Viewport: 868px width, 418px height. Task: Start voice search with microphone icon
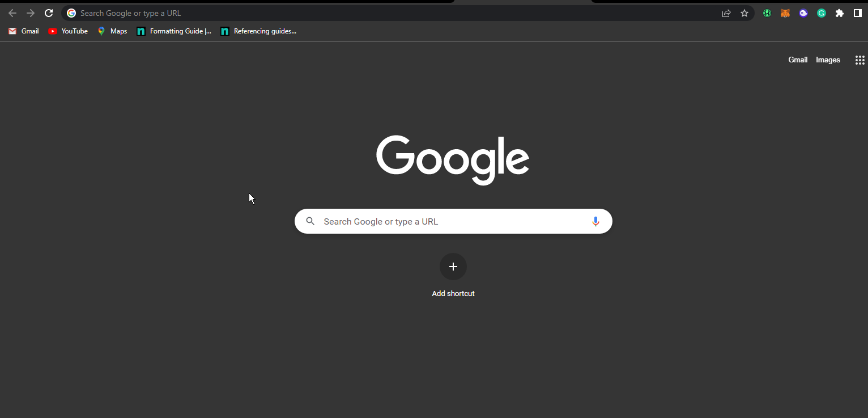(595, 221)
